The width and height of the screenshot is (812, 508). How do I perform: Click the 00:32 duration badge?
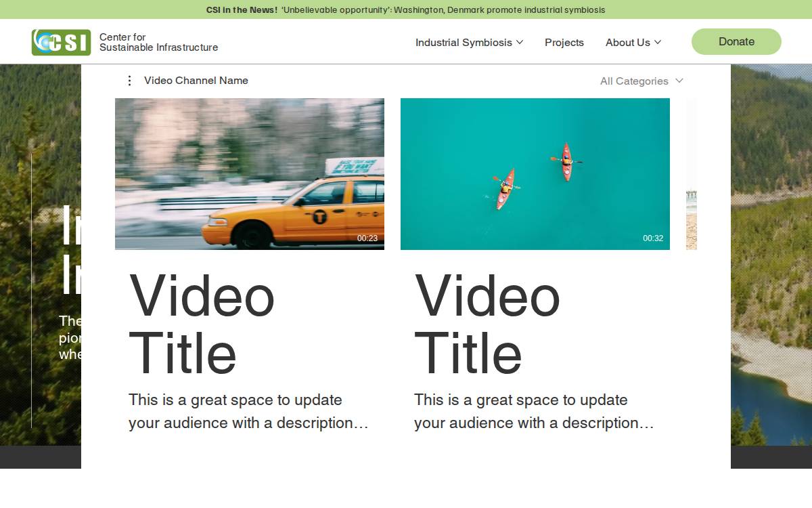coord(653,238)
